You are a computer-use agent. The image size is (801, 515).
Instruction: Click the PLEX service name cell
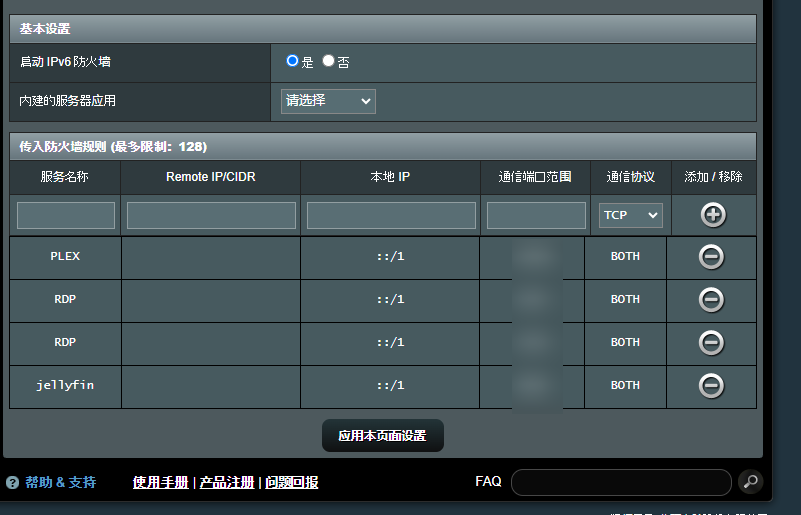66,257
